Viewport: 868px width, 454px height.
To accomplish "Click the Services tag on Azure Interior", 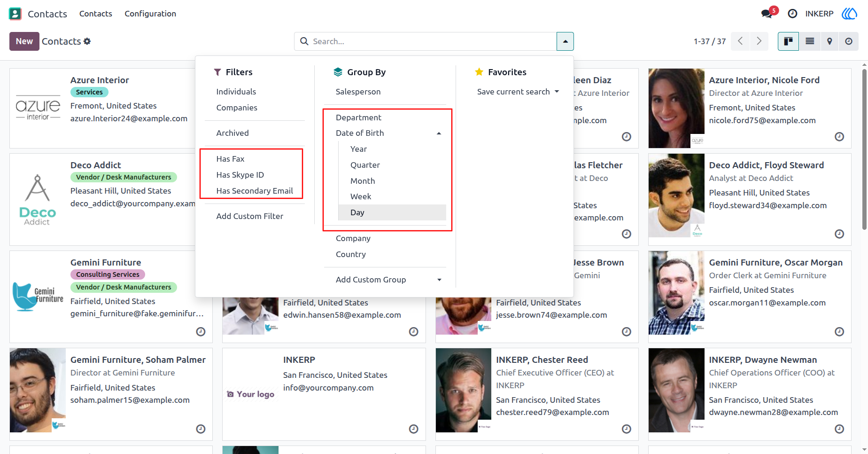I will 89,92.
